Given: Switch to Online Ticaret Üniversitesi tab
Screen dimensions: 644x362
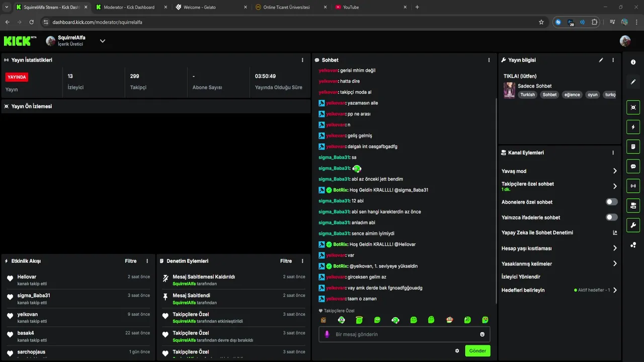Looking at the screenshot, I should coord(291,7).
